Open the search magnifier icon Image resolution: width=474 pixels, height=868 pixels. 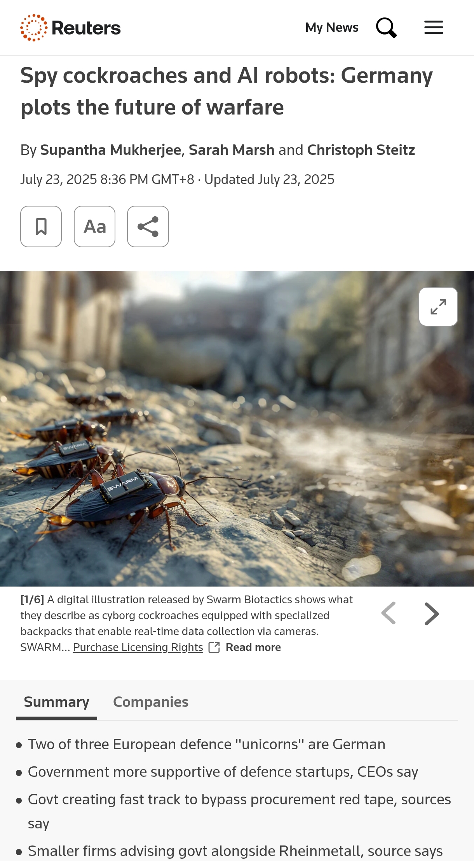(x=386, y=28)
